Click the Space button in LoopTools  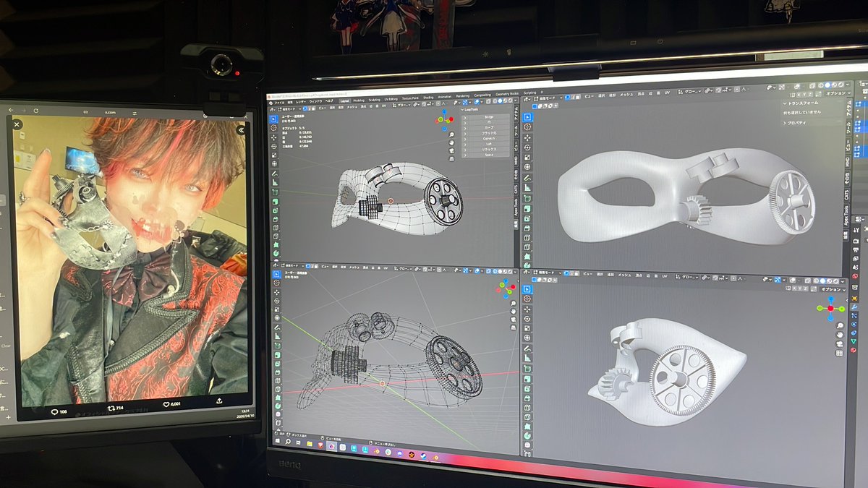(489, 155)
